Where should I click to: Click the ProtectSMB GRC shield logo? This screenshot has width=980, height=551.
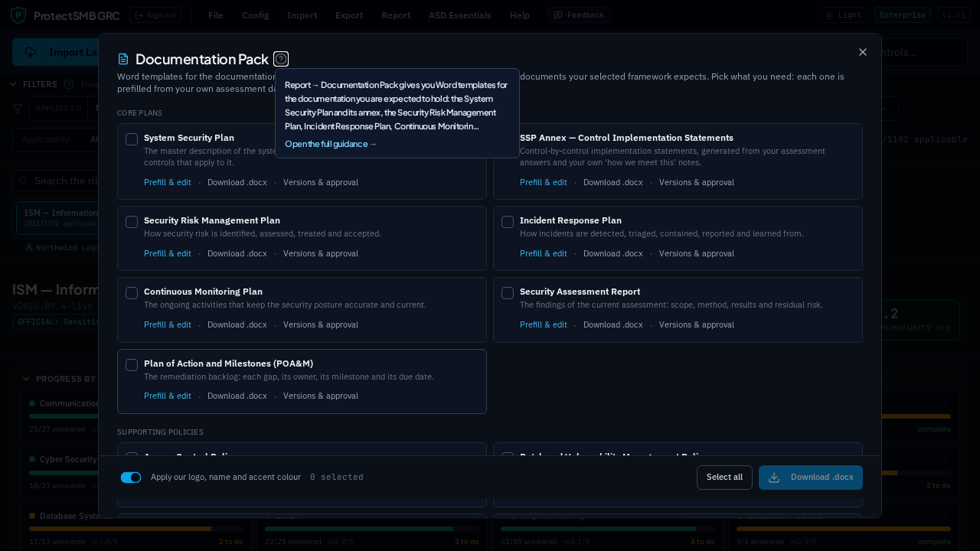(18, 15)
